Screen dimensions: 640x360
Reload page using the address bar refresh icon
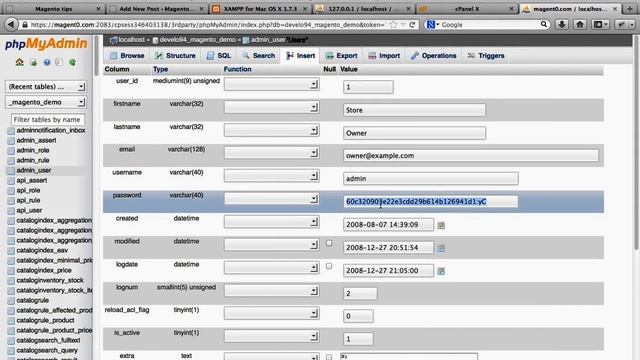(412, 24)
